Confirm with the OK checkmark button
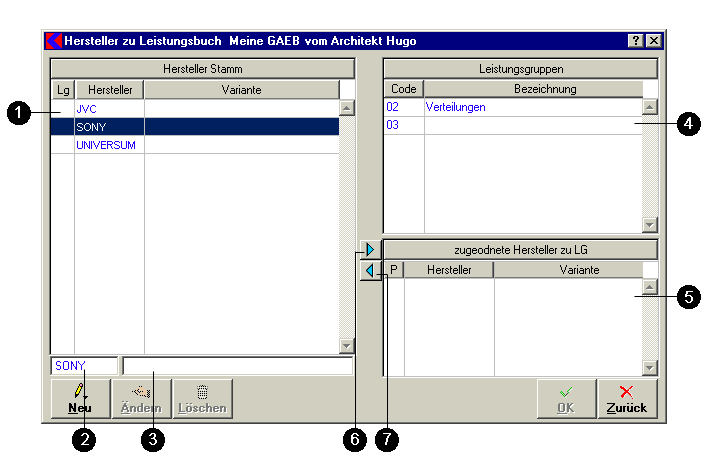The image size is (709, 454). point(566,398)
